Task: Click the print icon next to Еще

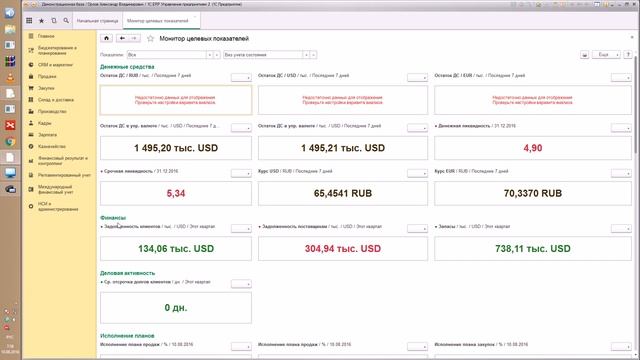Action: tap(584, 55)
